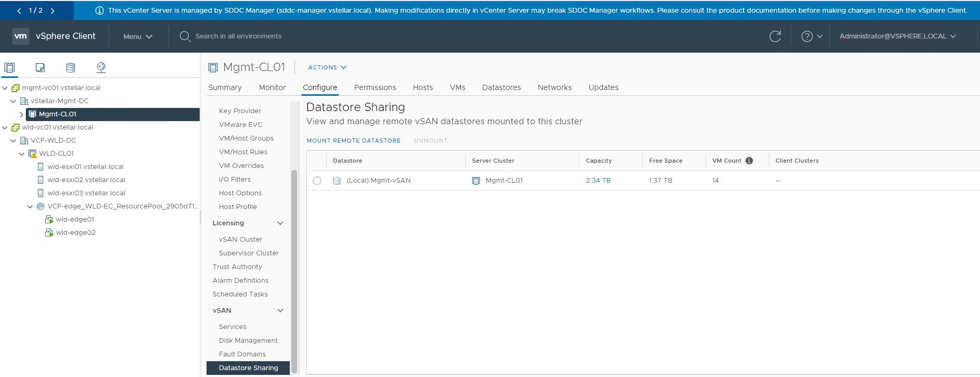The width and height of the screenshot is (980, 377).
Task: Open the Storage inventory view icon
Action: tap(71, 67)
